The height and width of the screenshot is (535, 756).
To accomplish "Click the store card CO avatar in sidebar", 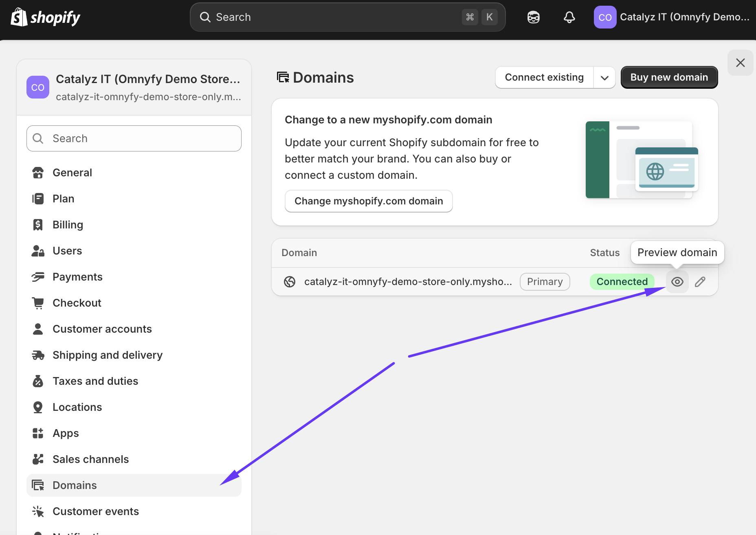I will (38, 87).
